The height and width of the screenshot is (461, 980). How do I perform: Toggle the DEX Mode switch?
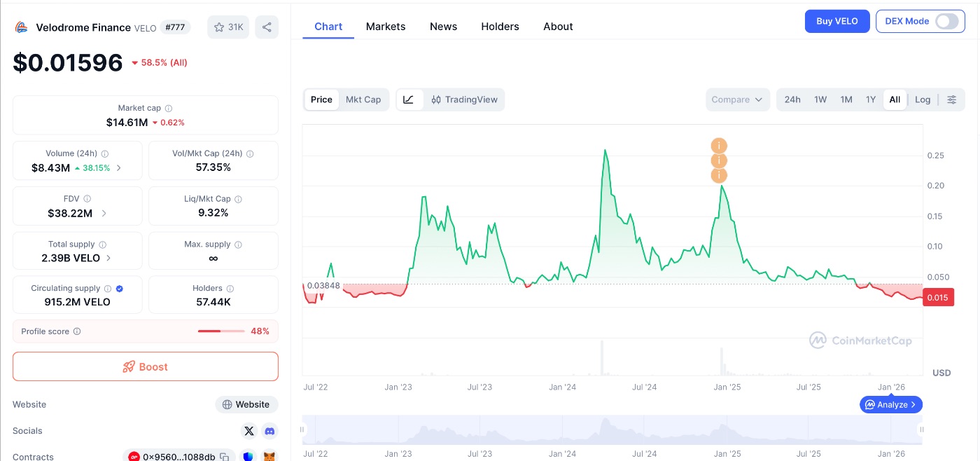point(946,21)
